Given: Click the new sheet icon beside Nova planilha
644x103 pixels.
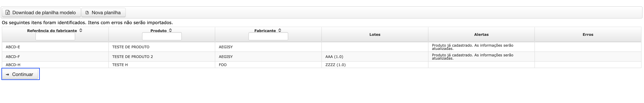Looking at the screenshot, I should (87, 12).
